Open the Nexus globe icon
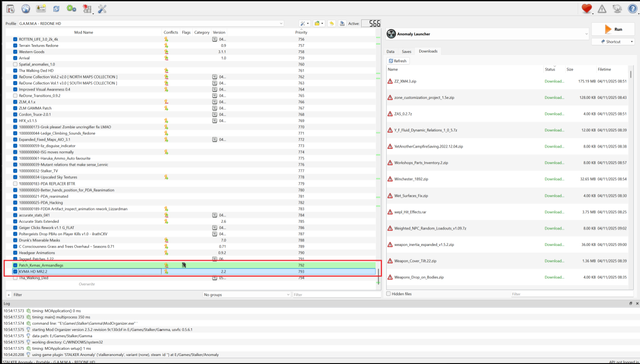The width and height of the screenshot is (640, 364). (26, 8)
